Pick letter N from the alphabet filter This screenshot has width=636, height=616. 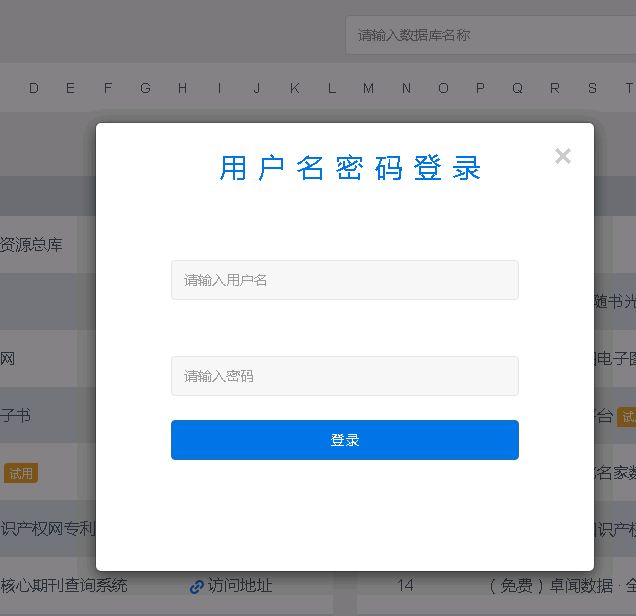point(406,88)
